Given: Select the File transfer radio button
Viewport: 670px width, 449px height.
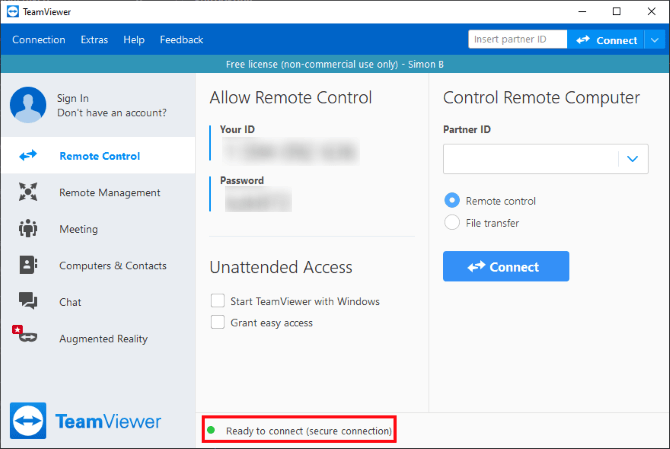Looking at the screenshot, I should [x=452, y=223].
